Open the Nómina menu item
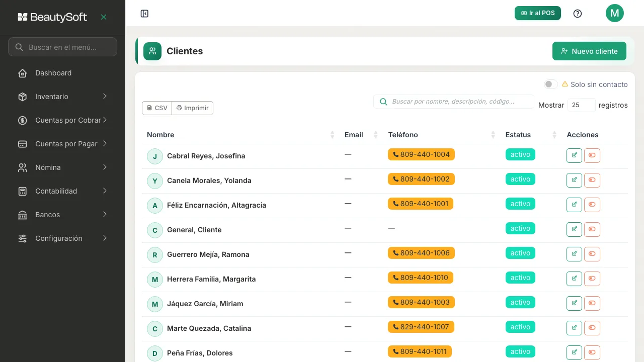 tap(62, 167)
